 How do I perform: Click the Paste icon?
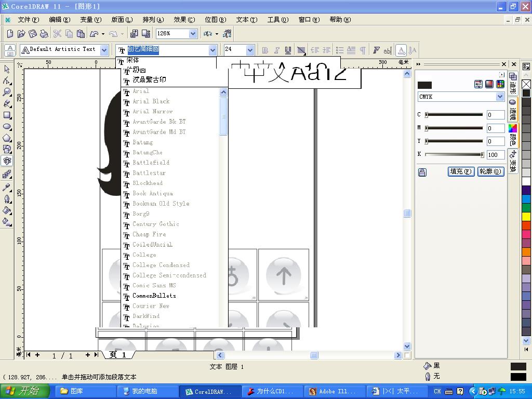[x=81, y=34]
